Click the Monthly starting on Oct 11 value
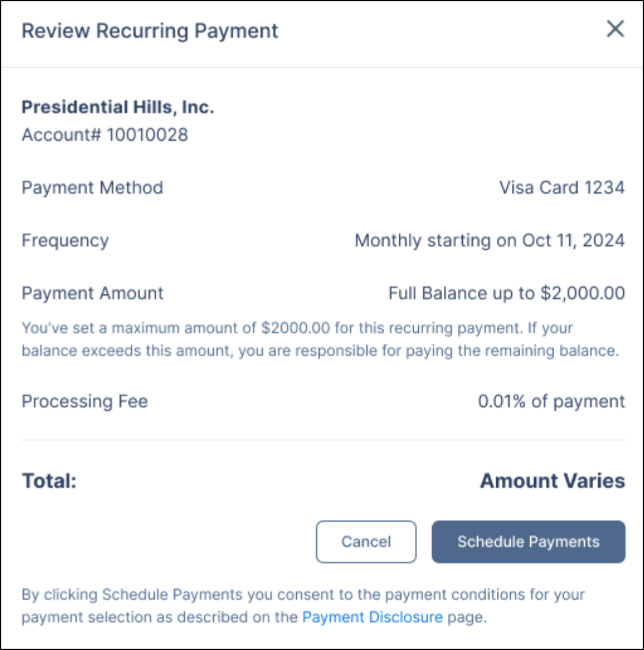Image resolution: width=644 pixels, height=650 pixels. point(489,240)
